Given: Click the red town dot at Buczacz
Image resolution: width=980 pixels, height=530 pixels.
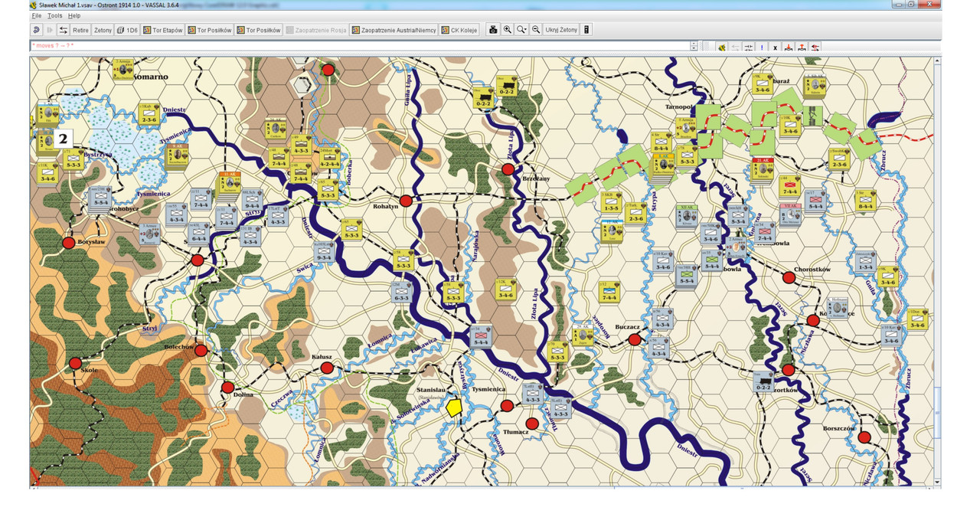Looking at the screenshot, I should click(635, 339).
